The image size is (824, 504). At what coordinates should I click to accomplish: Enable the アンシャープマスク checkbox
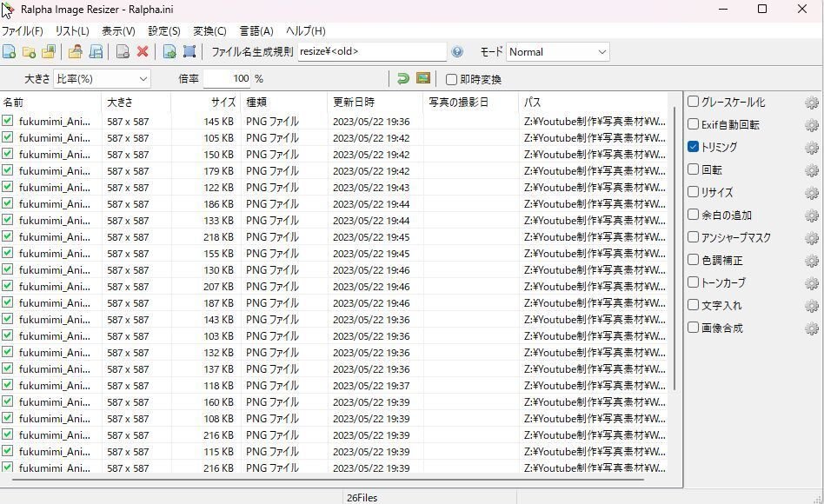click(693, 237)
